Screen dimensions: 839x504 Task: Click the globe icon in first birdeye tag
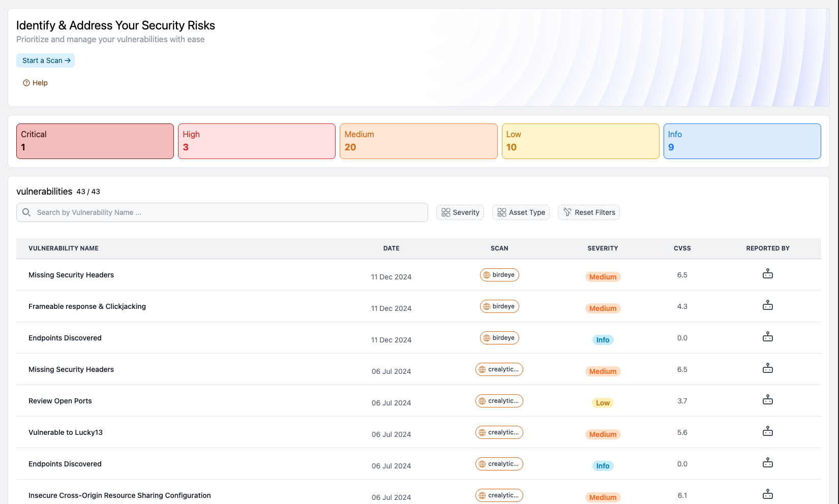[x=487, y=275]
